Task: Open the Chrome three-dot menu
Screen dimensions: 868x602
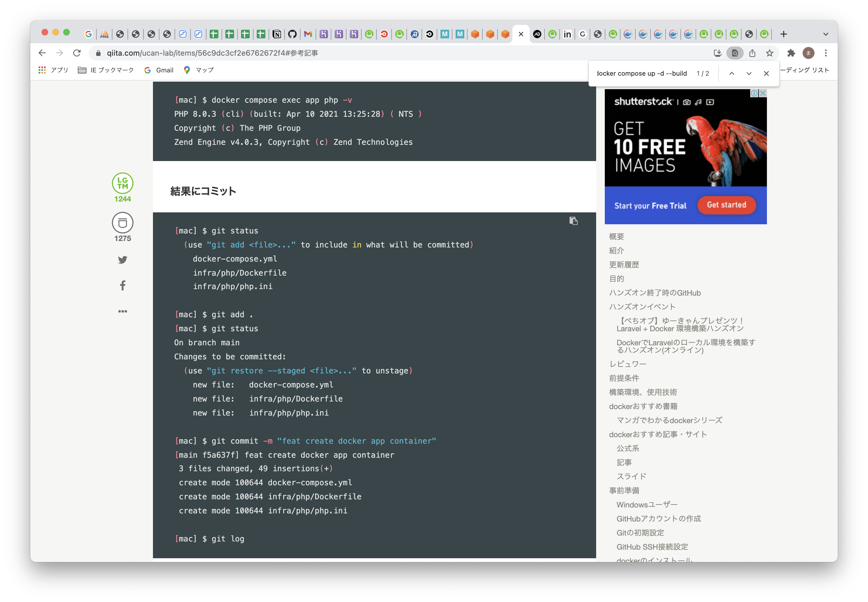Action: coord(826,53)
